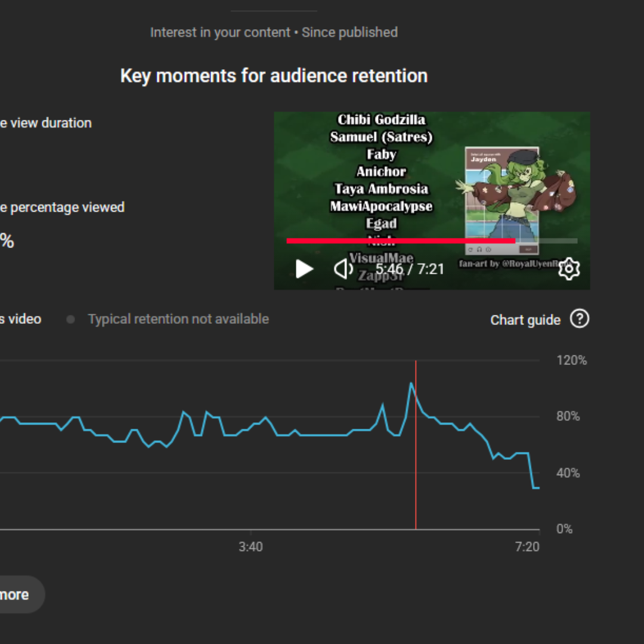Mute the video preview volume
Screen dimensions: 644x644
tap(343, 269)
